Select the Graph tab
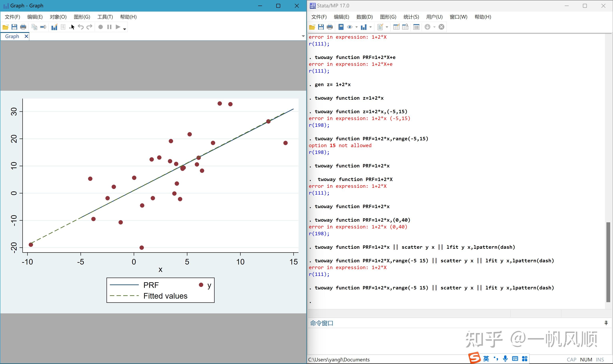613x364 pixels. click(12, 36)
